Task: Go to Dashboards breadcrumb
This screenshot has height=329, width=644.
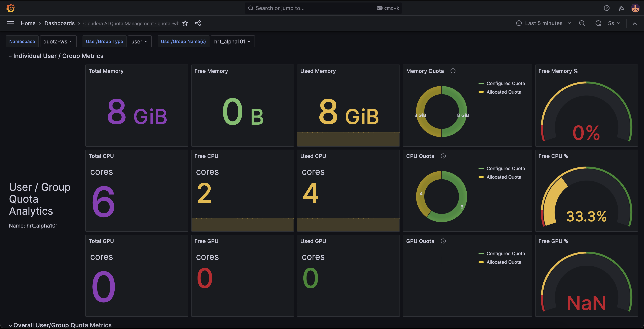Action: (x=59, y=23)
